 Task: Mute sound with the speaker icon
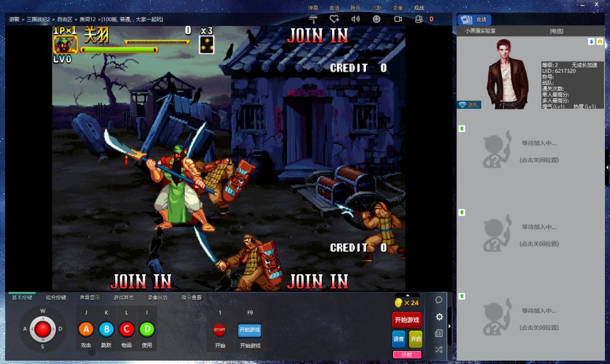click(356, 19)
